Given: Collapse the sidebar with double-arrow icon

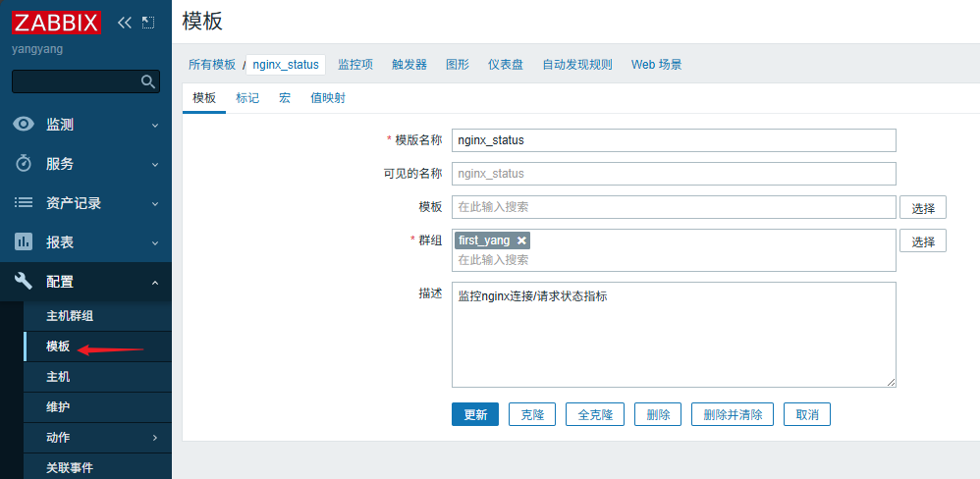Looking at the screenshot, I should pyautogui.click(x=124, y=22).
